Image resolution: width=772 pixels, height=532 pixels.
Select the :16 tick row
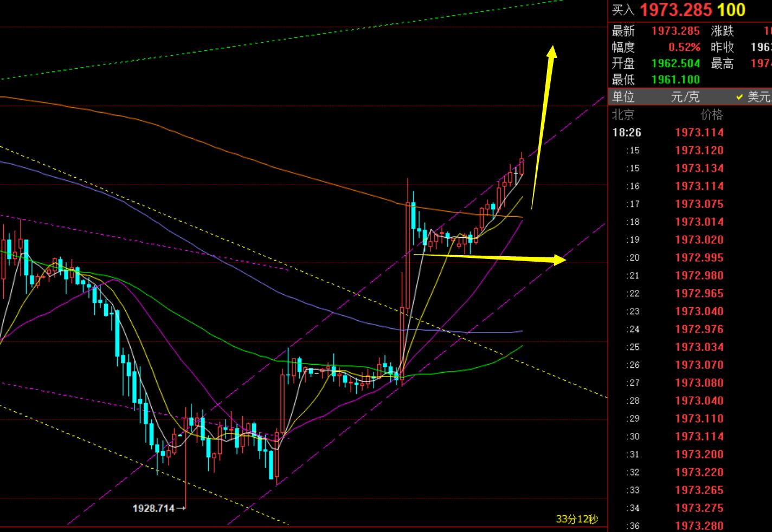point(690,186)
